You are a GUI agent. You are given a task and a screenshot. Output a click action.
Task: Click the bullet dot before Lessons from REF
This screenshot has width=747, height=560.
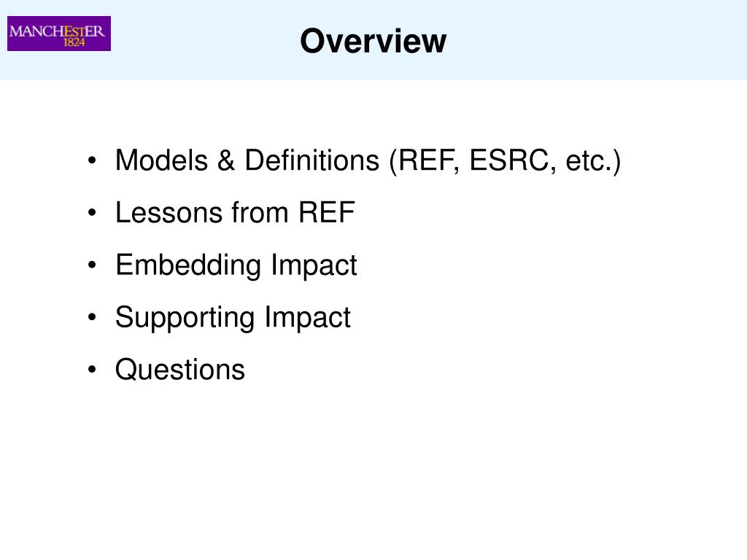click(92, 213)
